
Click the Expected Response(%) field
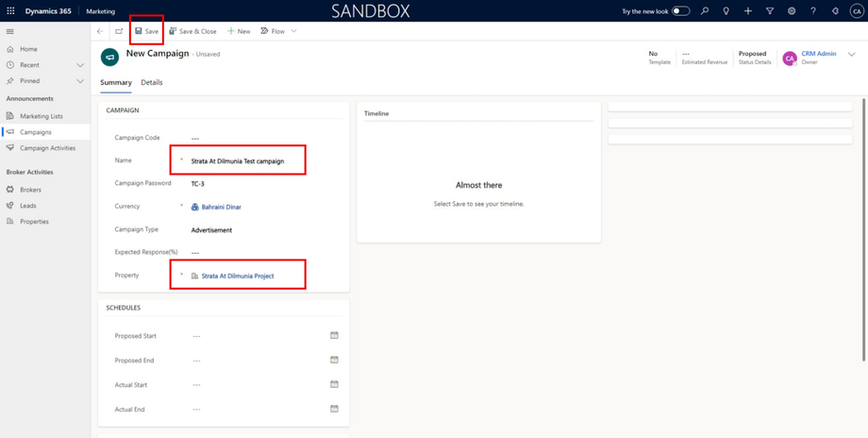tap(264, 252)
